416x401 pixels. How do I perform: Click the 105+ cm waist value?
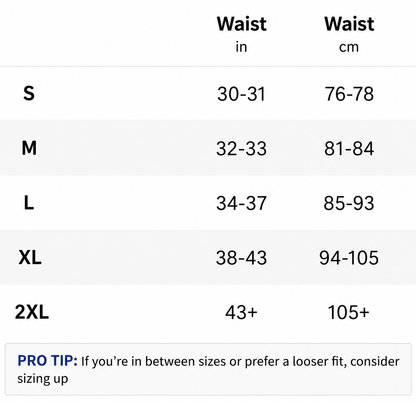click(x=349, y=312)
